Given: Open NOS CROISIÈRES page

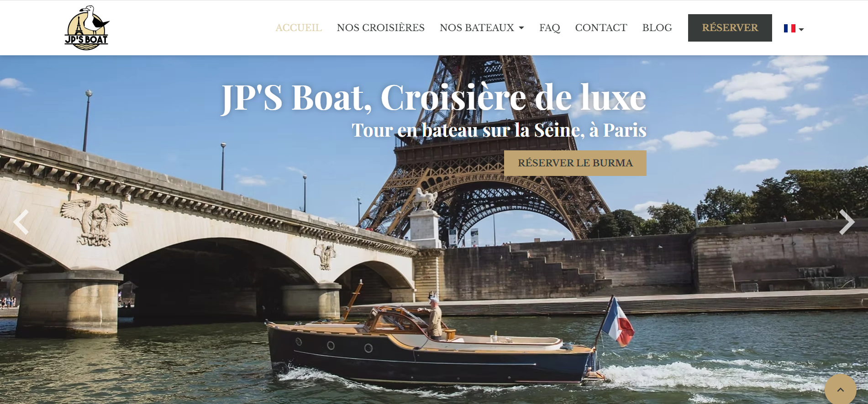Looking at the screenshot, I should point(381,28).
